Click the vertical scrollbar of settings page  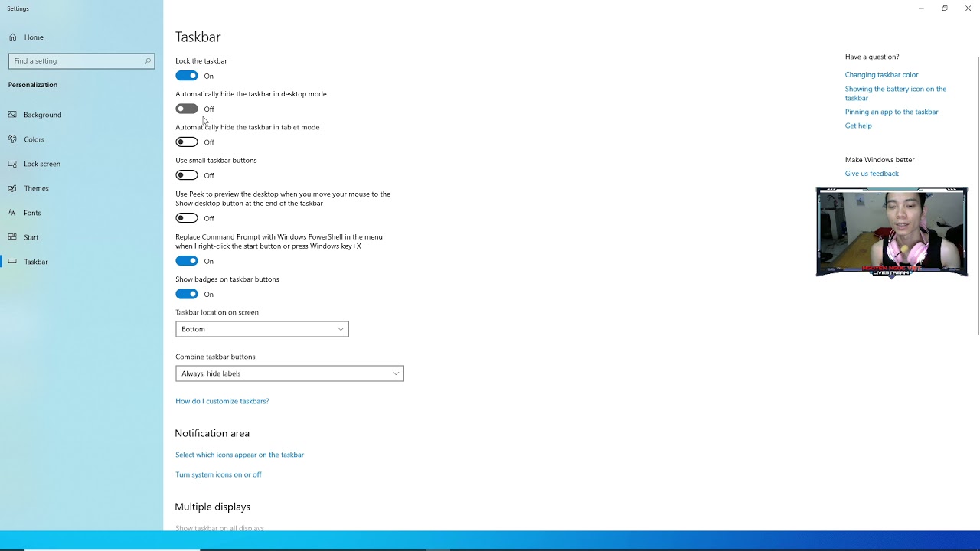tap(978, 195)
